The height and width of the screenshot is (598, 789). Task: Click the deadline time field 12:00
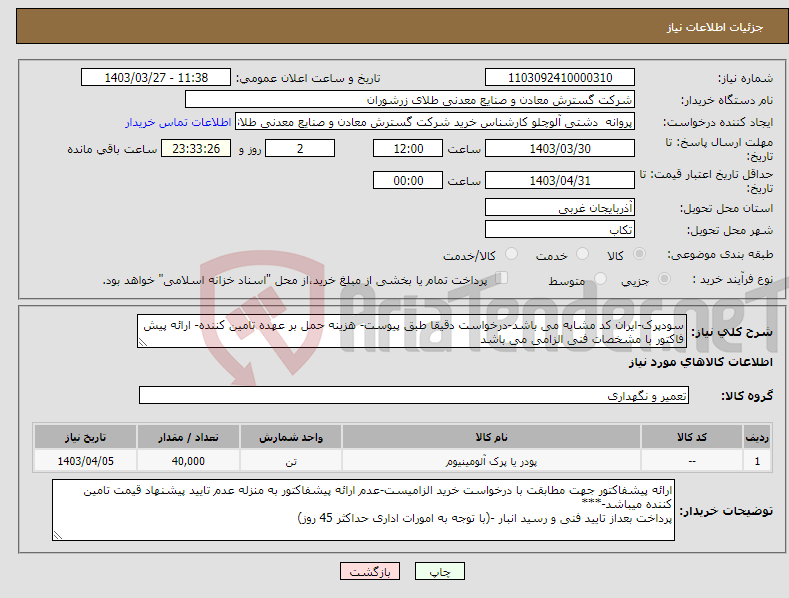point(408,148)
